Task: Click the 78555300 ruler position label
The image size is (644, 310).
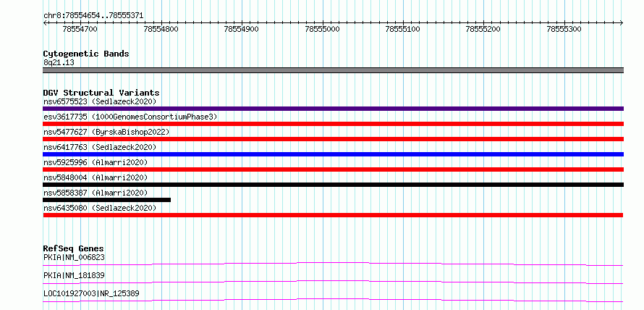Action: (564, 29)
